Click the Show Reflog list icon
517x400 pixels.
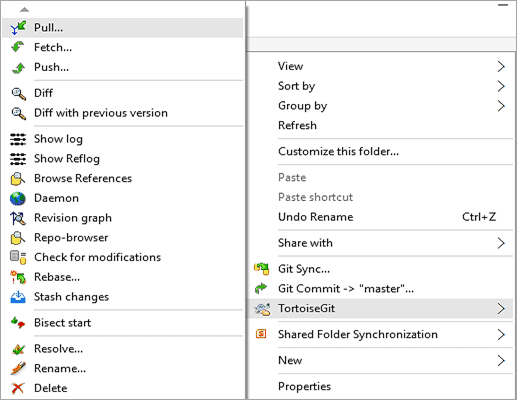(18, 159)
